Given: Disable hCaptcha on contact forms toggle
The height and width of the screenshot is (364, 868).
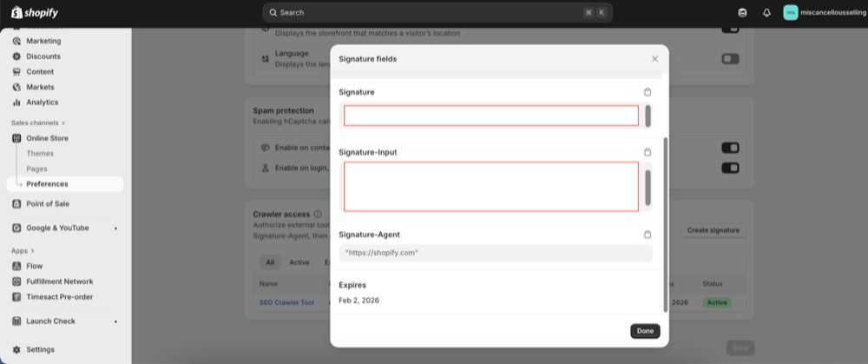Looking at the screenshot, I should [730, 148].
